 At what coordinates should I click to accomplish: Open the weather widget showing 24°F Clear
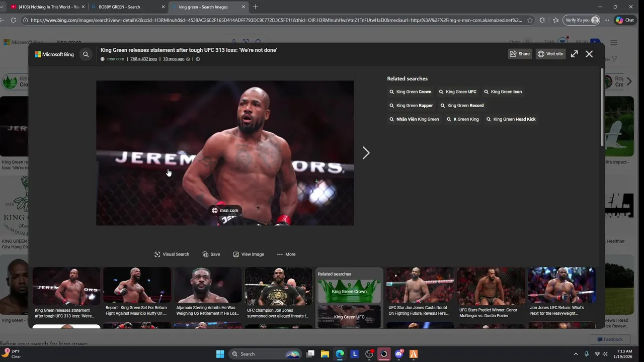click(x=11, y=354)
